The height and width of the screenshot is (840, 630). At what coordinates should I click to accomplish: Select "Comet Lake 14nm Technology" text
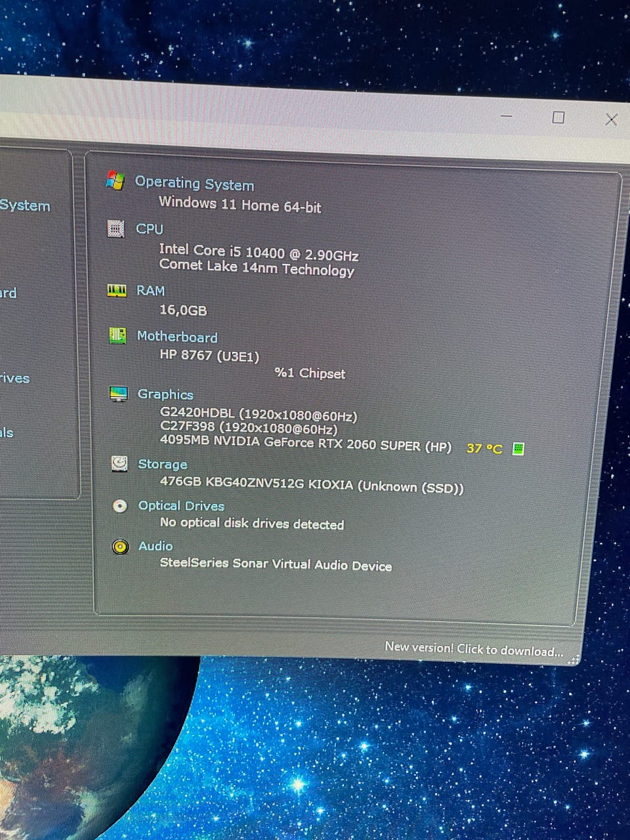(257, 268)
